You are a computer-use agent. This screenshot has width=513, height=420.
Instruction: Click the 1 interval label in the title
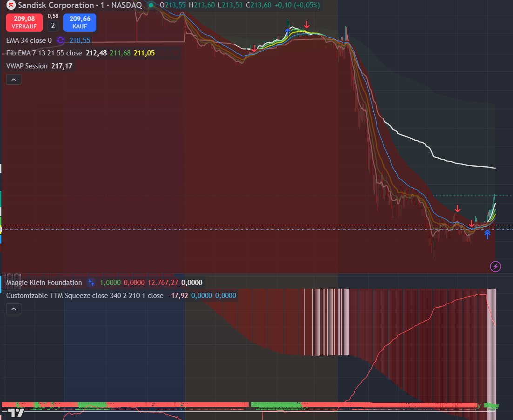click(102, 5)
